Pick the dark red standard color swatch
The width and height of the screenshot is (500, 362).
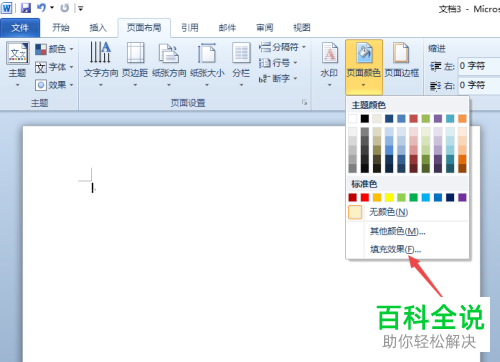(x=353, y=197)
